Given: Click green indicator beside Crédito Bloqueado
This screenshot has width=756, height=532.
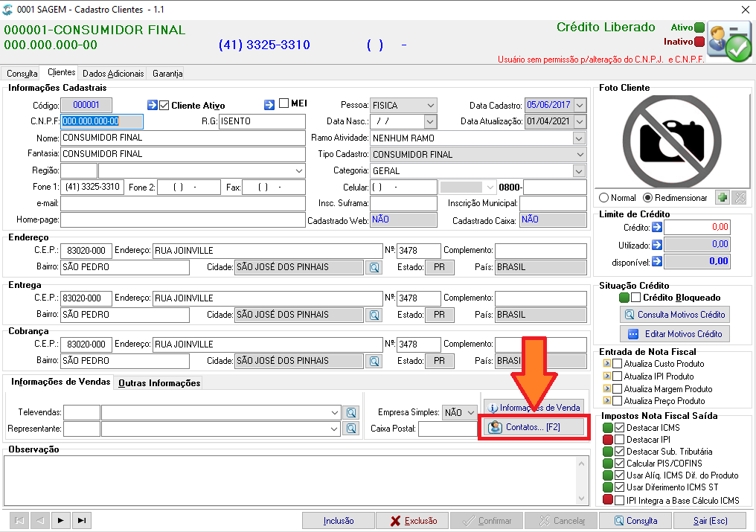Looking at the screenshot, I should (x=624, y=298).
